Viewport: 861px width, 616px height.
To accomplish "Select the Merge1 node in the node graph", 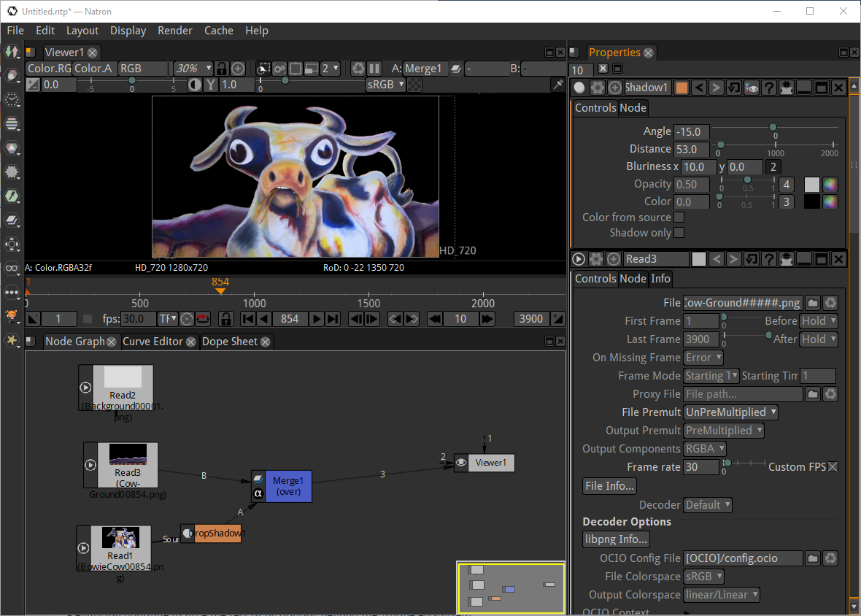I will point(288,486).
